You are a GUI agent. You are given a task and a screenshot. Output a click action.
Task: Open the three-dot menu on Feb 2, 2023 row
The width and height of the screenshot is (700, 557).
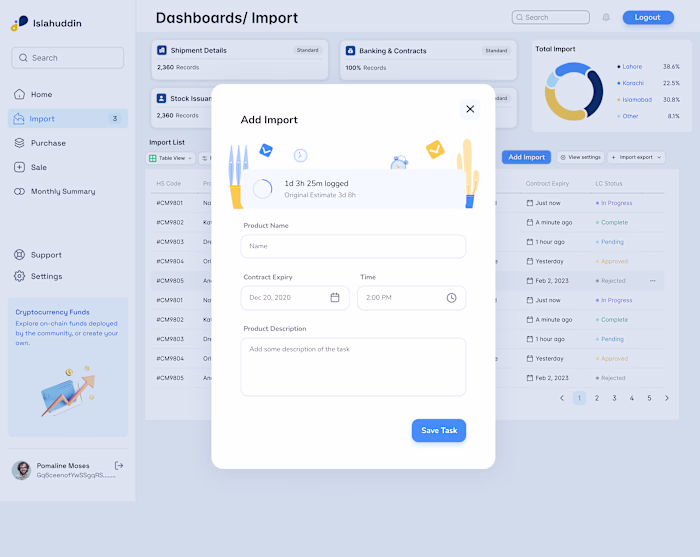(653, 281)
